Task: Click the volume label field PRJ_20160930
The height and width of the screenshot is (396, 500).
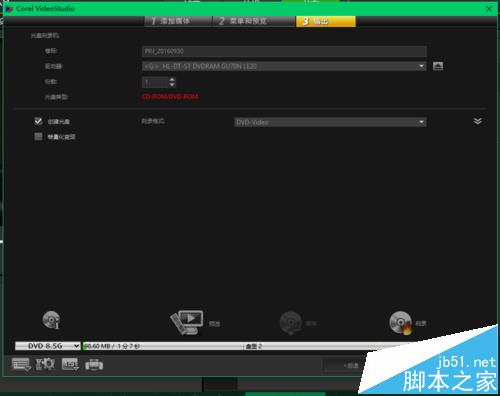Action: pyautogui.click(x=284, y=51)
